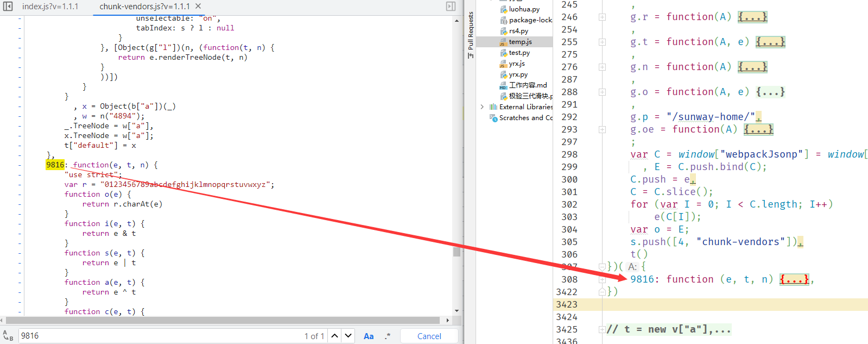This screenshot has height=344, width=868.
Task: Open temp.js in the project tree
Action: 520,42
